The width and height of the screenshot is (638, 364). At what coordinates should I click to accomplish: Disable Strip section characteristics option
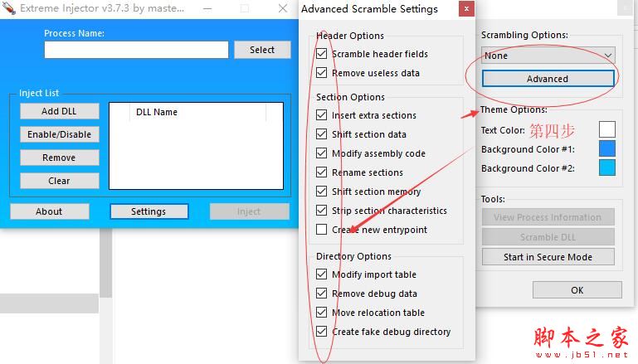(321, 211)
